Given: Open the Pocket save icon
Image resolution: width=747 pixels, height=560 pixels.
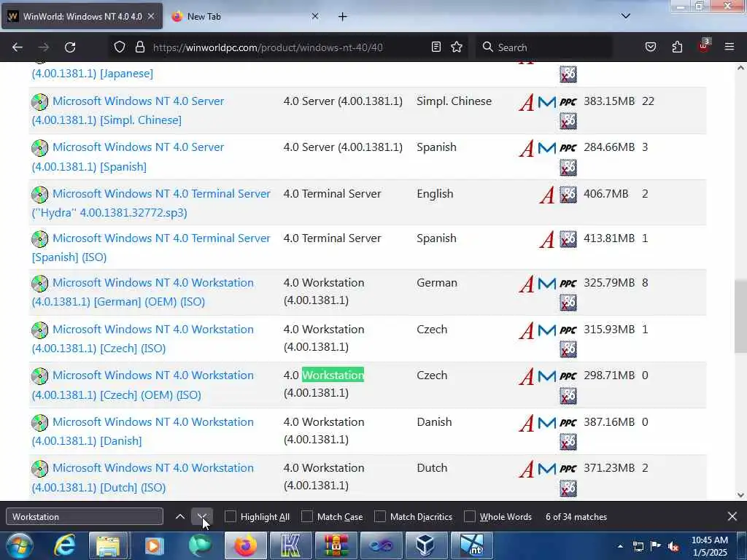Looking at the screenshot, I should (x=651, y=47).
